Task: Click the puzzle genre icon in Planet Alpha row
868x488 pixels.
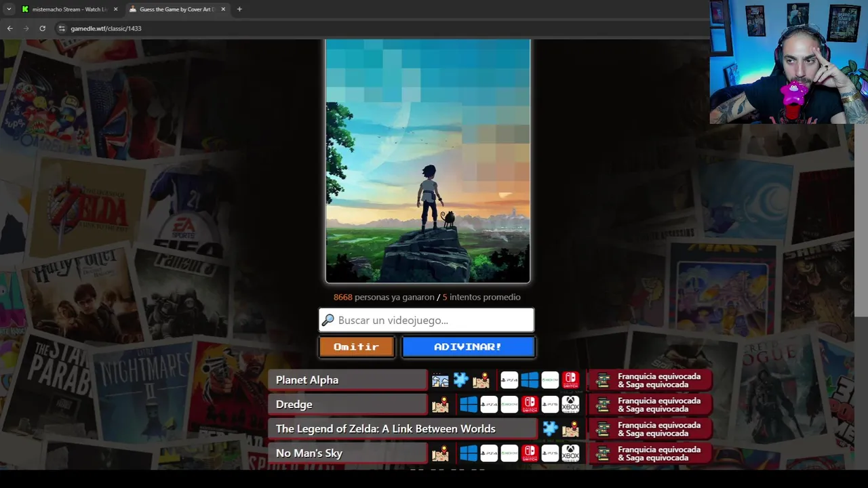Action: click(x=460, y=380)
